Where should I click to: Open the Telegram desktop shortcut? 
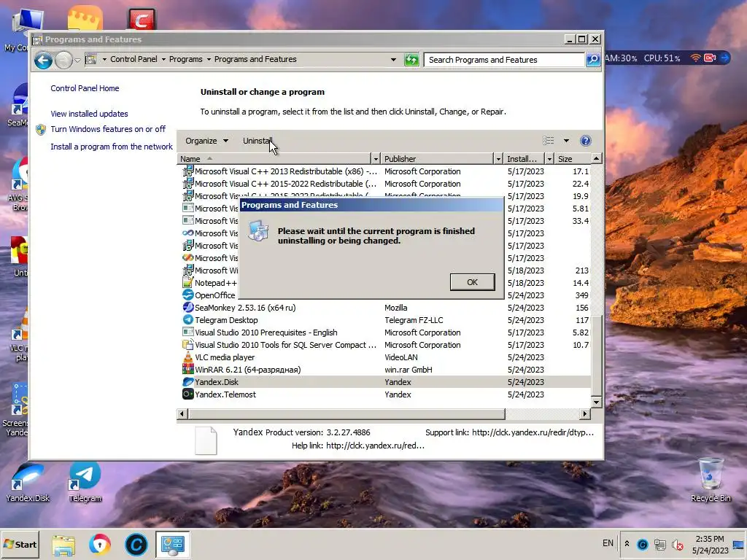coord(85,482)
